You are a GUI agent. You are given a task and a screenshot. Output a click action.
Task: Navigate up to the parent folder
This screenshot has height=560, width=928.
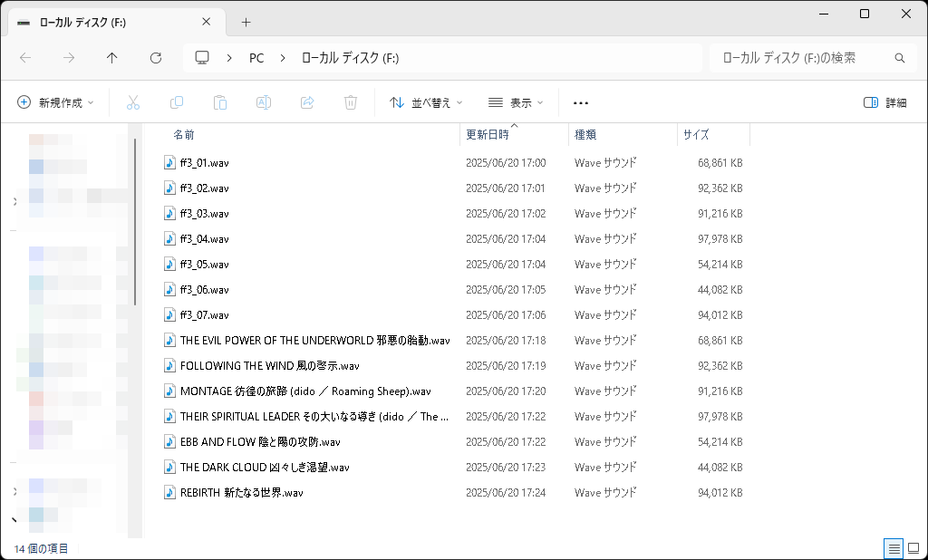(x=111, y=57)
